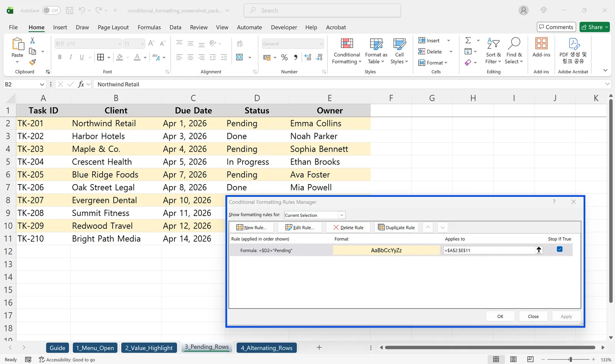Switch to 2_Value_Highlight sheet tab

149,348
